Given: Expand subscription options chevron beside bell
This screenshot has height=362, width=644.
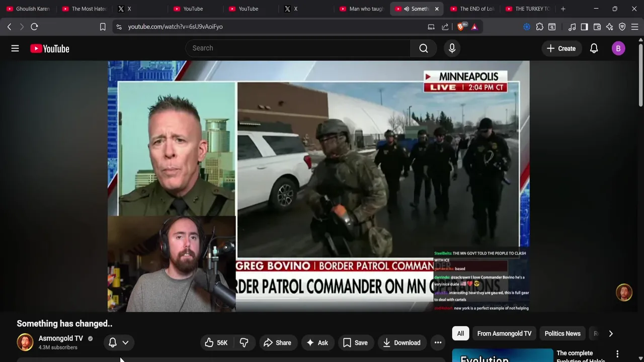Looking at the screenshot, I should (x=125, y=342).
